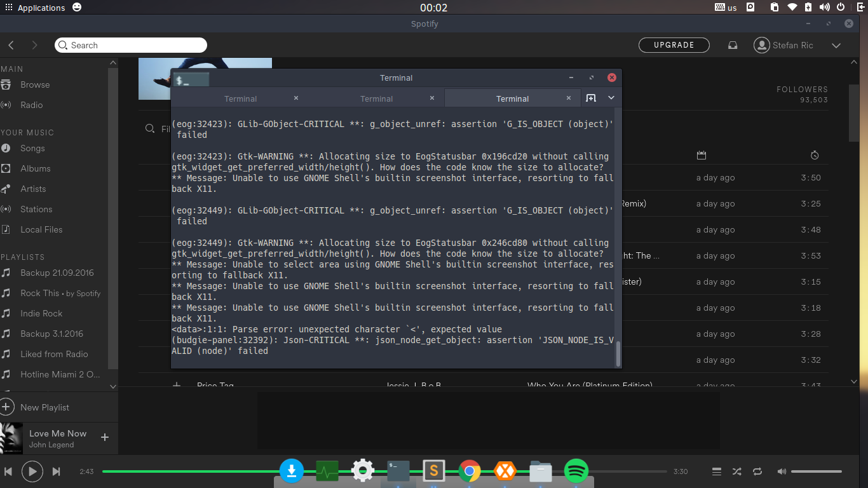Viewport: 868px width, 488px height.
Task: Open John Legend artist link
Action: click(x=51, y=445)
